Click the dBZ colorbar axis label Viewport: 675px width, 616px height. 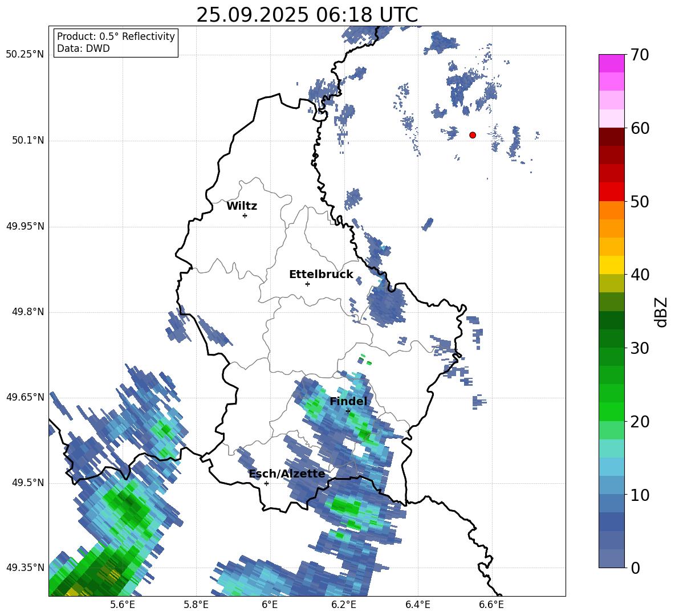click(662, 312)
